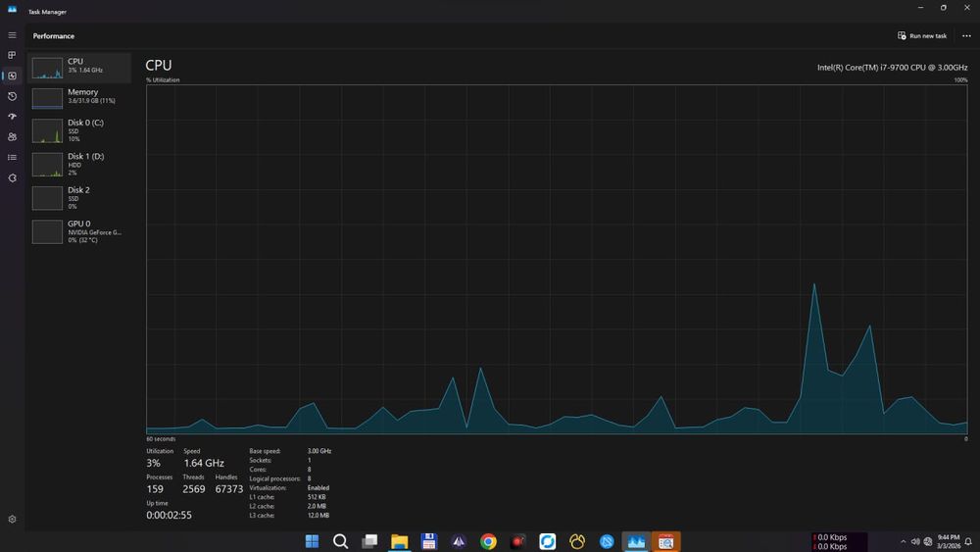The height and width of the screenshot is (552, 980).
Task: Click the Disk 2 mini graph thumbnail
Action: [47, 198]
